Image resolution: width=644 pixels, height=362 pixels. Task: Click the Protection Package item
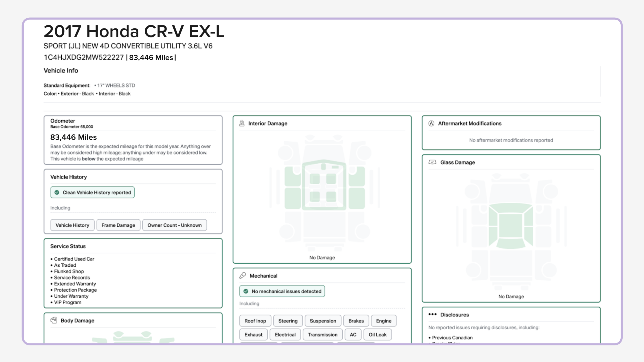75,290
